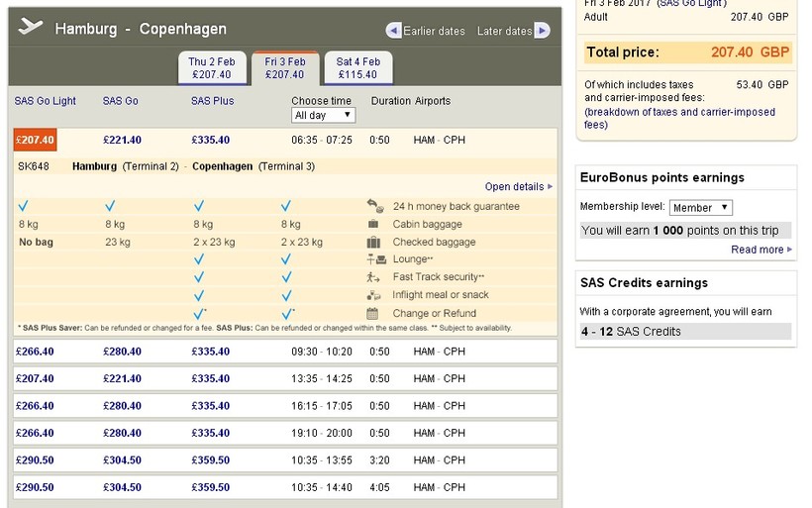This screenshot has width=812, height=508.
Task: Click the Change or Refund calendar icon
Action: click(373, 313)
